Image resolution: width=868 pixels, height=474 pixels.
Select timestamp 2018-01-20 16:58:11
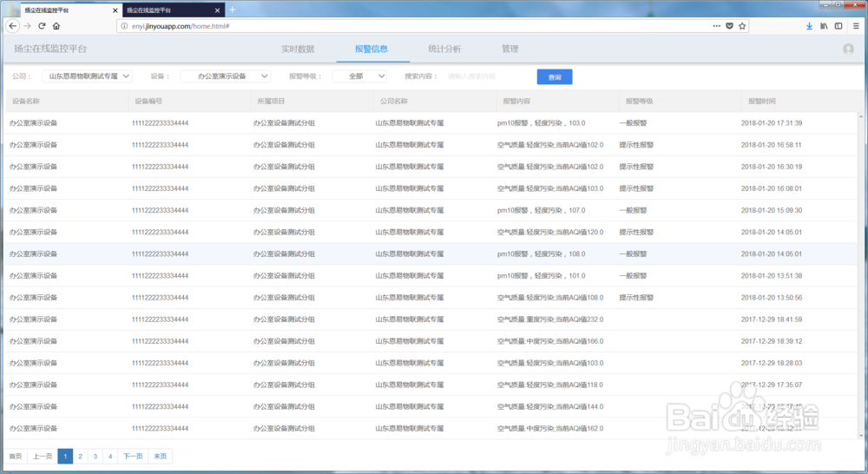(772, 144)
